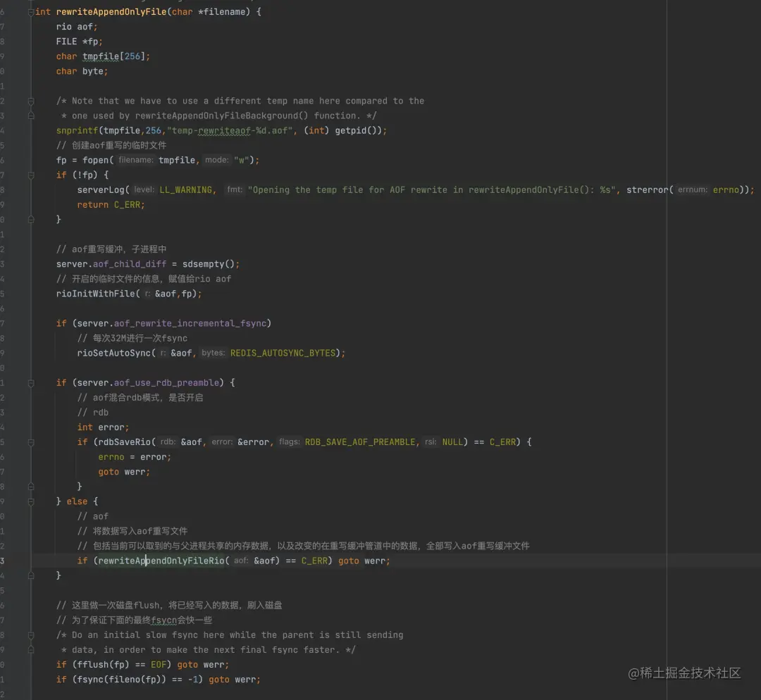Click the "rioInitWithFile(" call
This screenshot has width=761, height=700.
tap(97, 294)
